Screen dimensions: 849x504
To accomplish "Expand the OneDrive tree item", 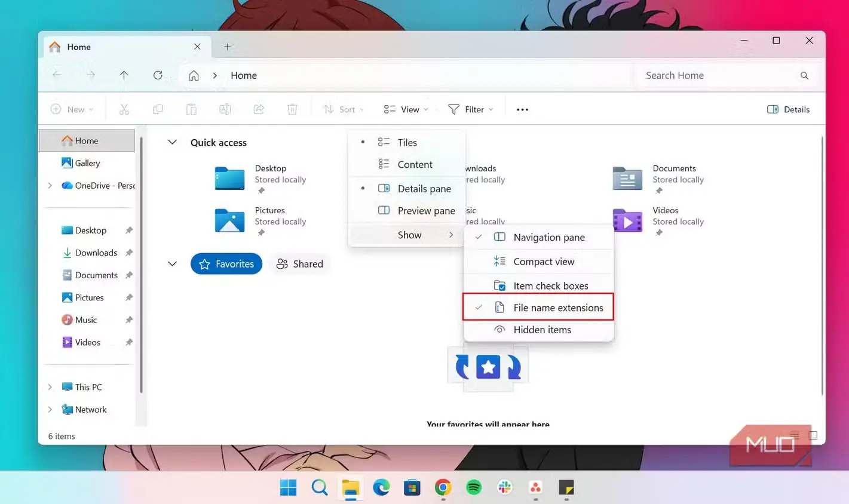I will click(x=50, y=186).
